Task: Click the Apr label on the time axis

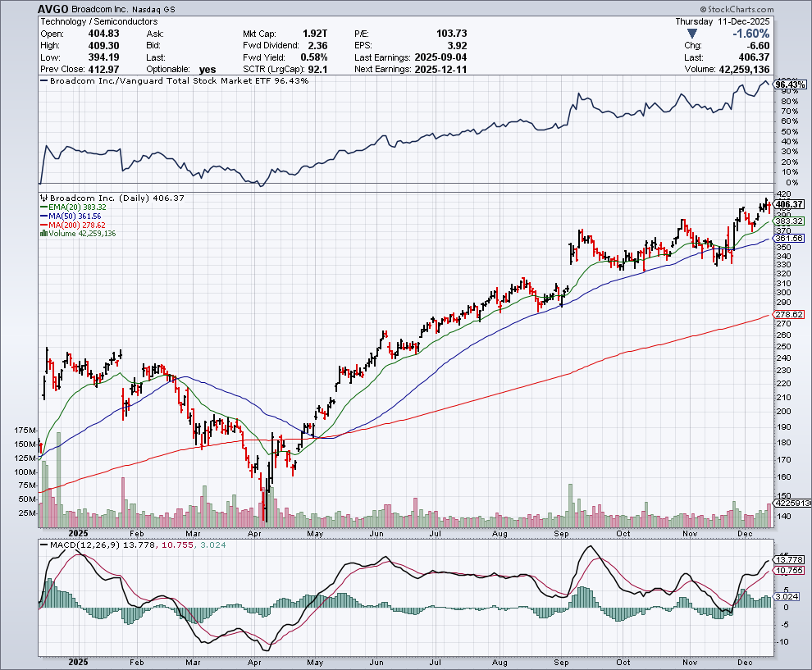Action: coord(254,532)
